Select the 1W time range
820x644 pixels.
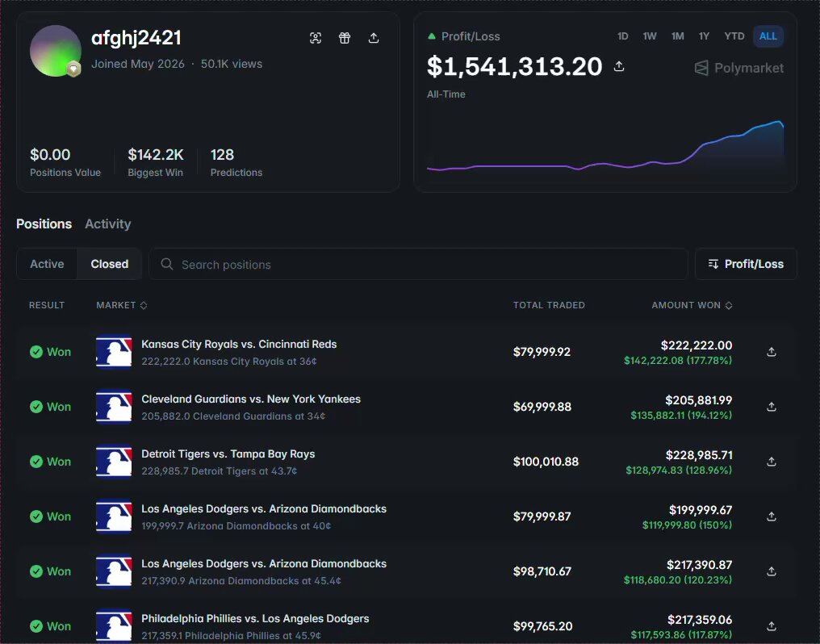[650, 36]
